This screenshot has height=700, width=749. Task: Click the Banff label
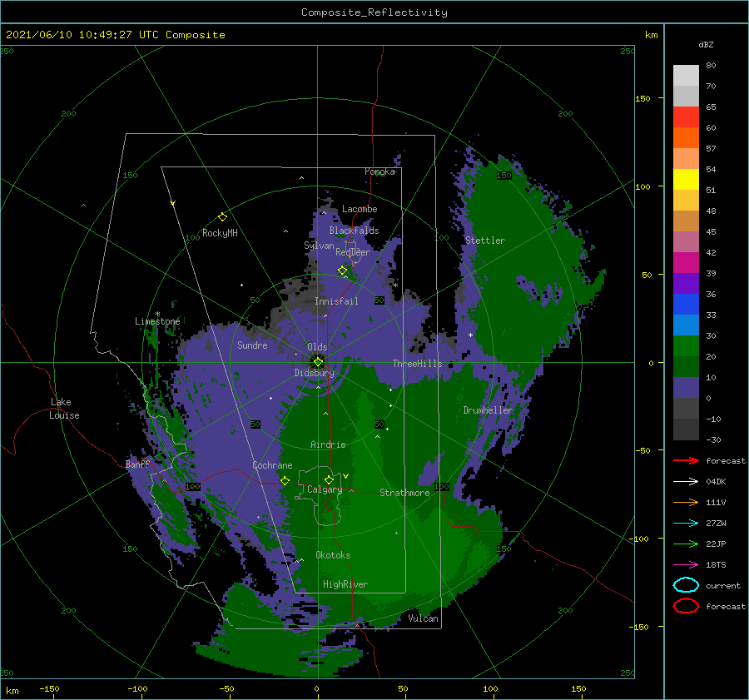coord(137,464)
